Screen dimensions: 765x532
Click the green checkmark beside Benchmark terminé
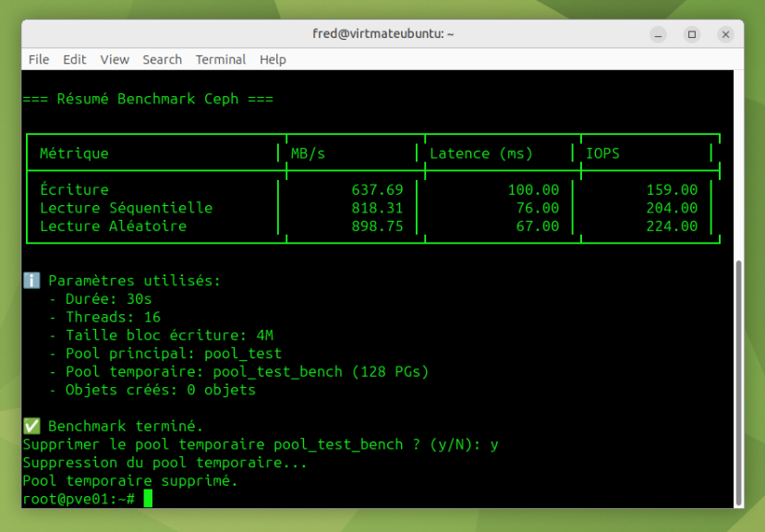tap(31, 426)
